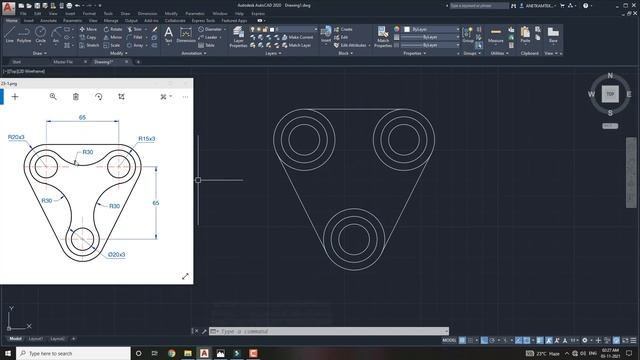Screen dimensions: 640x360
Task: Open the Express Tools ribbon tab
Action: coord(203,20)
